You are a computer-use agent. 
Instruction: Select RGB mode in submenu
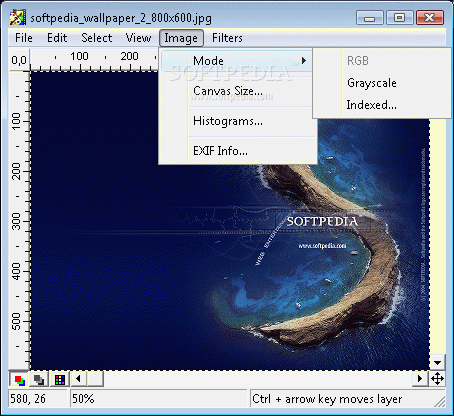click(x=382, y=61)
